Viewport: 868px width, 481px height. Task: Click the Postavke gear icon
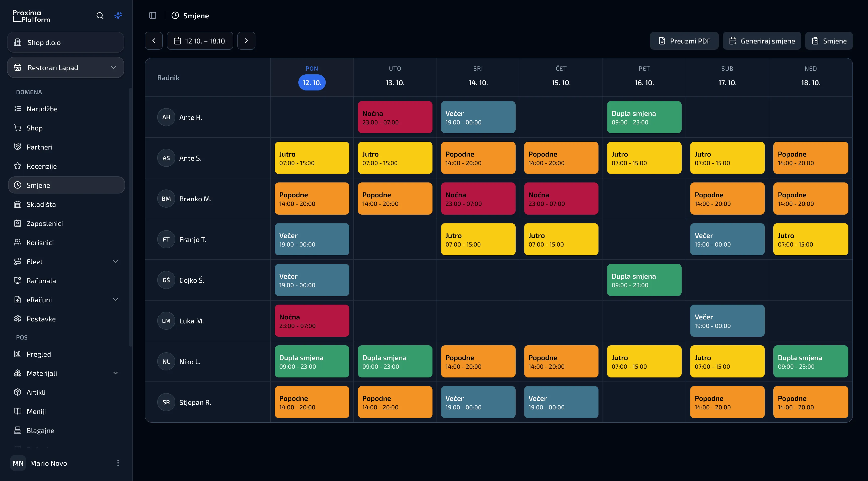18,319
